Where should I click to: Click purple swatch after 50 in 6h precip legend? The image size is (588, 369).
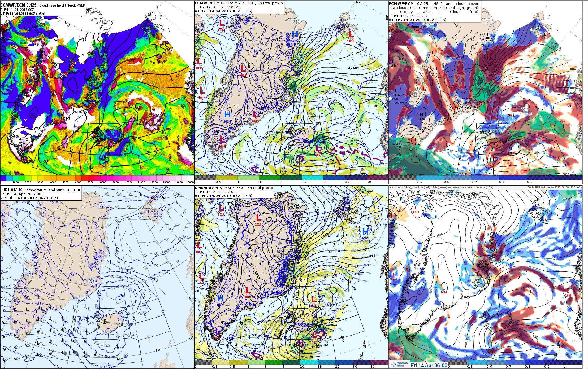coord(378,178)
